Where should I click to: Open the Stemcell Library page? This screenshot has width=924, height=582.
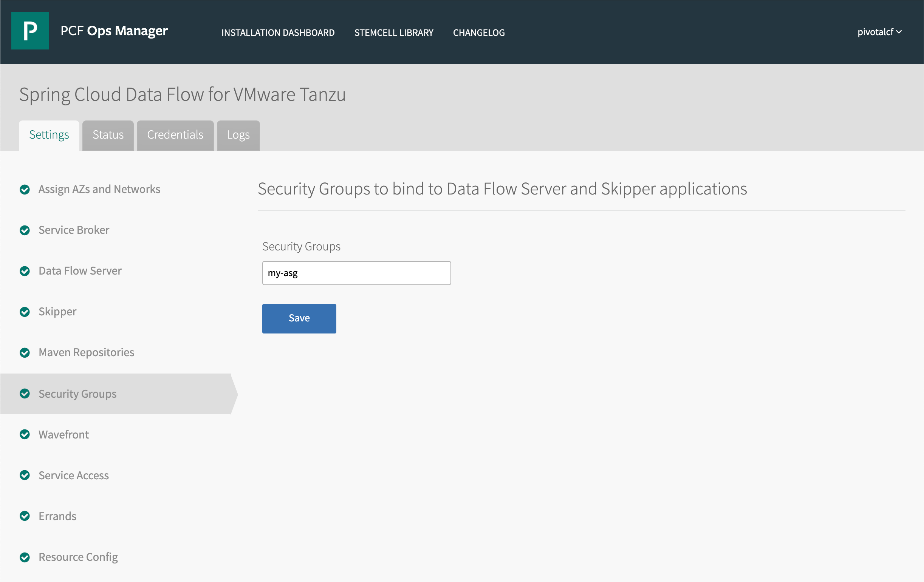(394, 32)
